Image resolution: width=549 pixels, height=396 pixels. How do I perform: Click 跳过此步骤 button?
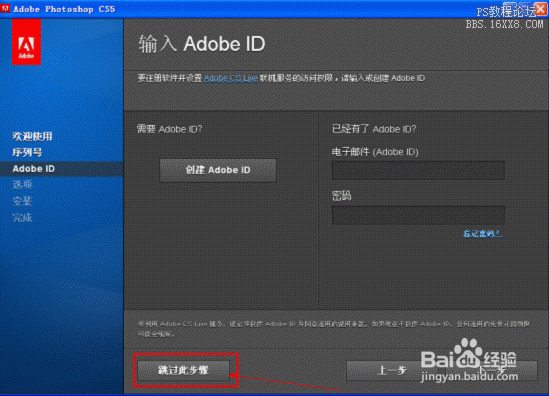click(183, 370)
